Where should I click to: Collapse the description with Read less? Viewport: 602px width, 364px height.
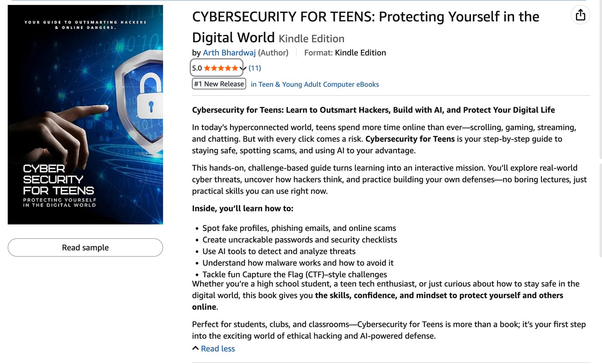[217, 349]
